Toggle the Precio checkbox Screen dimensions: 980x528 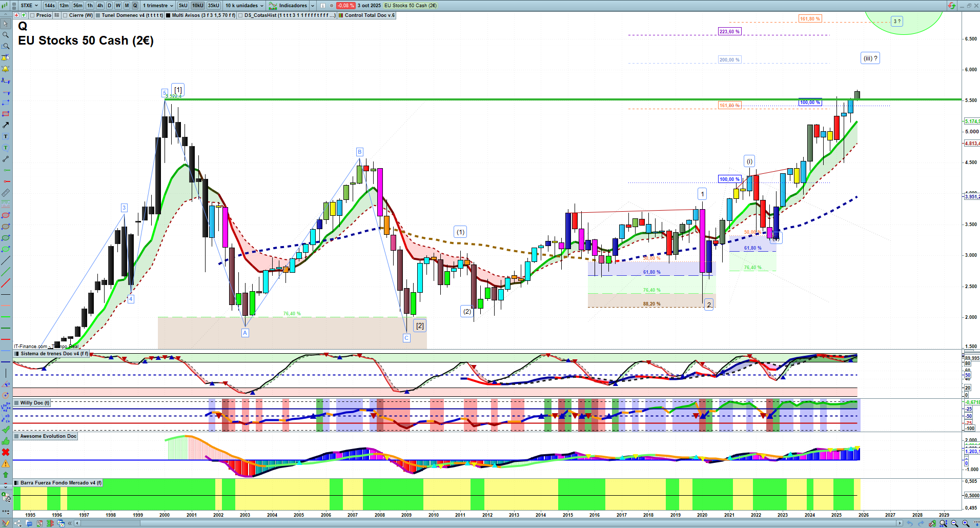pos(32,15)
